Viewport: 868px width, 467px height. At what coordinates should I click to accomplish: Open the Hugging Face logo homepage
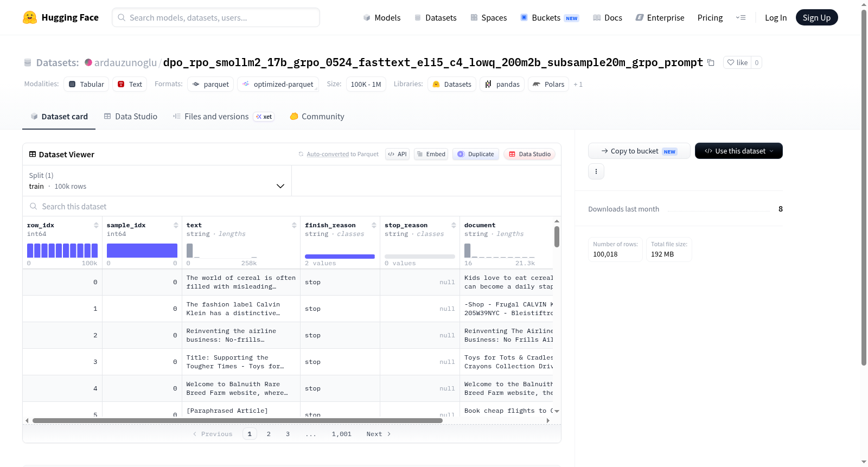(x=61, y=17)
